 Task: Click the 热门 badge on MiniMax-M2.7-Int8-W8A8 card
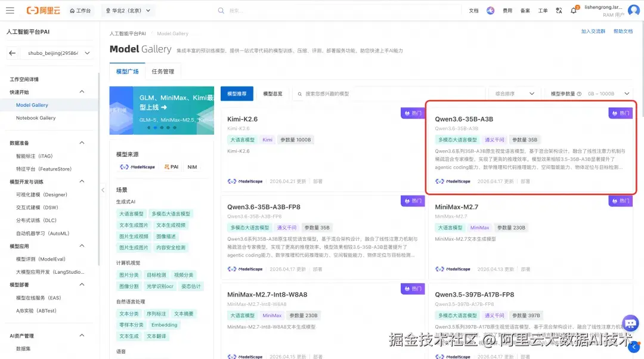413,289
